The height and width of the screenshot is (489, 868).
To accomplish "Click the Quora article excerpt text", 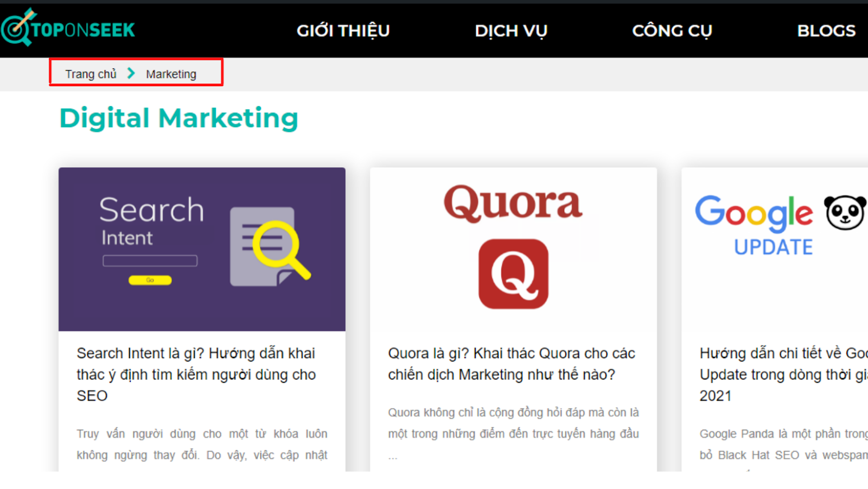I will [513, 423].
